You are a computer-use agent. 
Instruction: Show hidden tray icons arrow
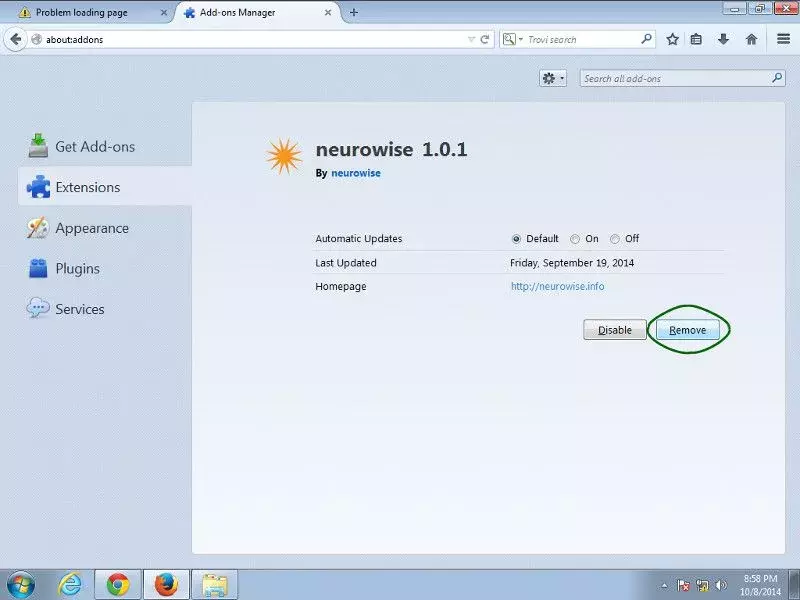(664, 586)
